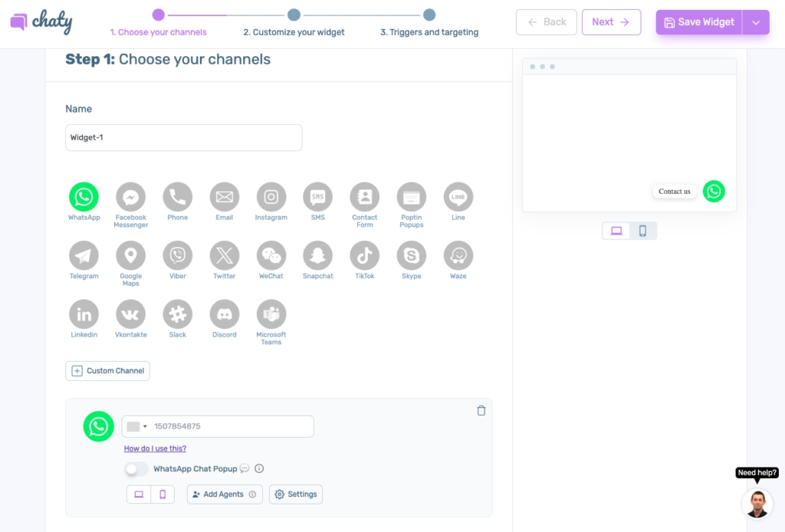Click the Next button
Image resolution: width=785 pixels, height=532 pixels.
(611, 22)
